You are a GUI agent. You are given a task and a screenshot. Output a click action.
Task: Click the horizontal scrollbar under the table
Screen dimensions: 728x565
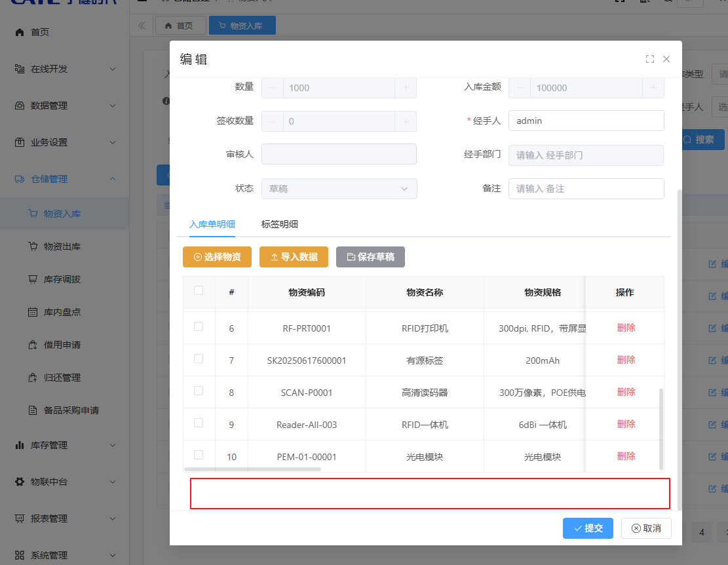tap(243, 469)
